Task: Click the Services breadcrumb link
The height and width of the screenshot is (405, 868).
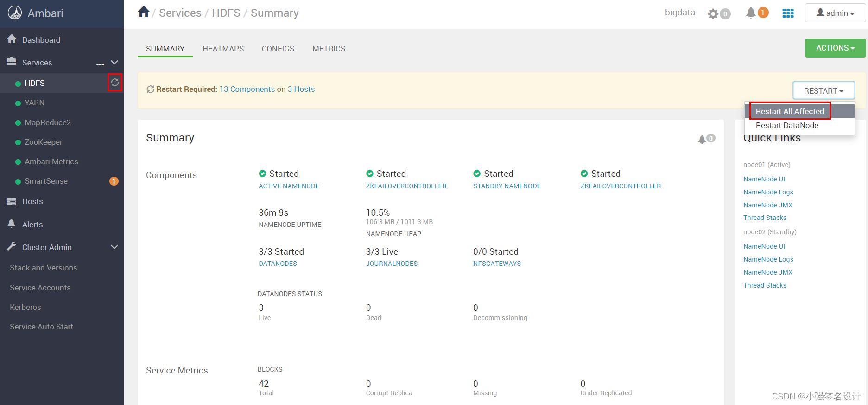Action: (180, 13)
